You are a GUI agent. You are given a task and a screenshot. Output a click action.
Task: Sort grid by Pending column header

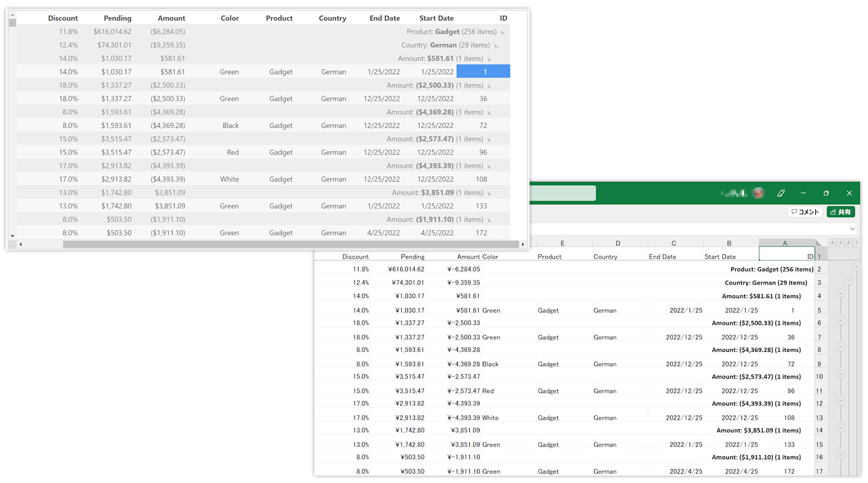pos(118,18)
